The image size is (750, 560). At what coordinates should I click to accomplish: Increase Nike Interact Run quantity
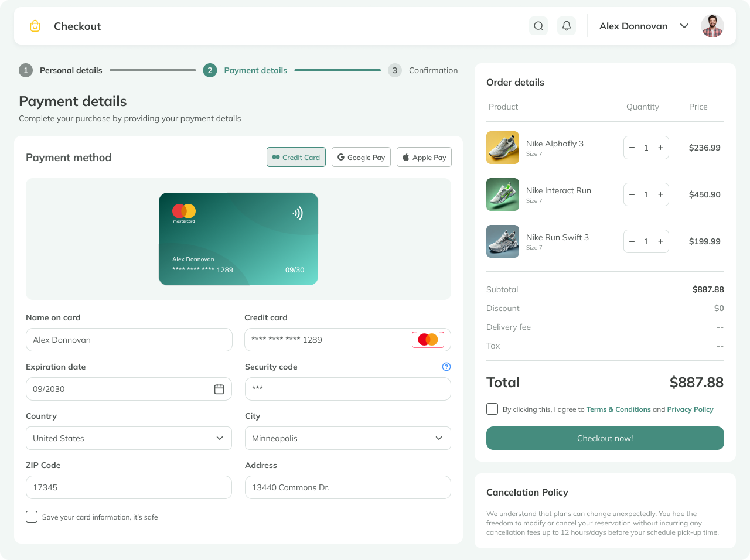click(x=660, y=194)
